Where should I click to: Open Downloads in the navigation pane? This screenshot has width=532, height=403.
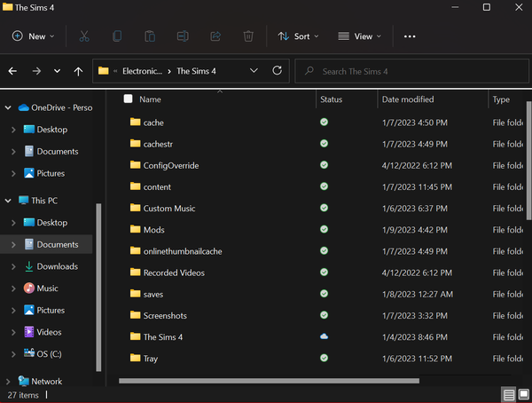pos(58,266)
